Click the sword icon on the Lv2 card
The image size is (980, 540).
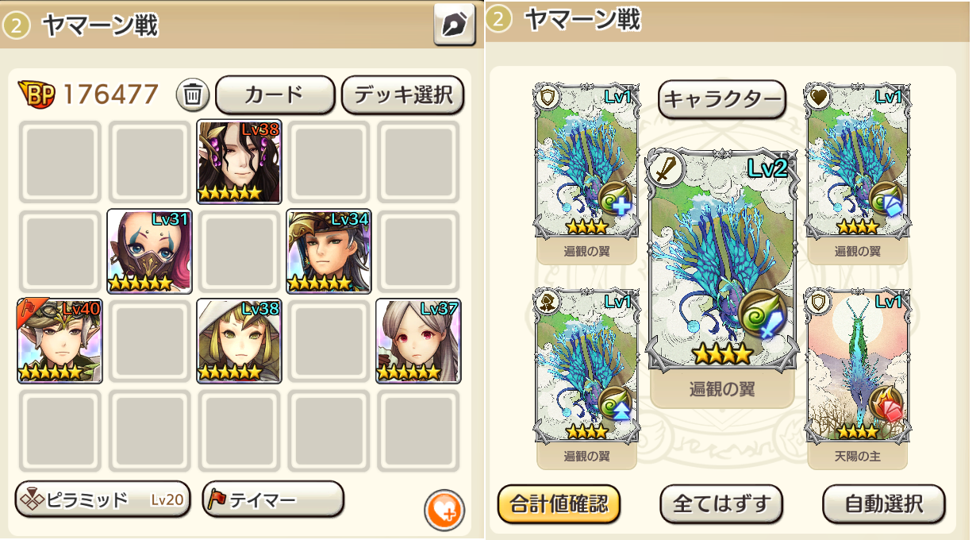click(x=665, y=168)
